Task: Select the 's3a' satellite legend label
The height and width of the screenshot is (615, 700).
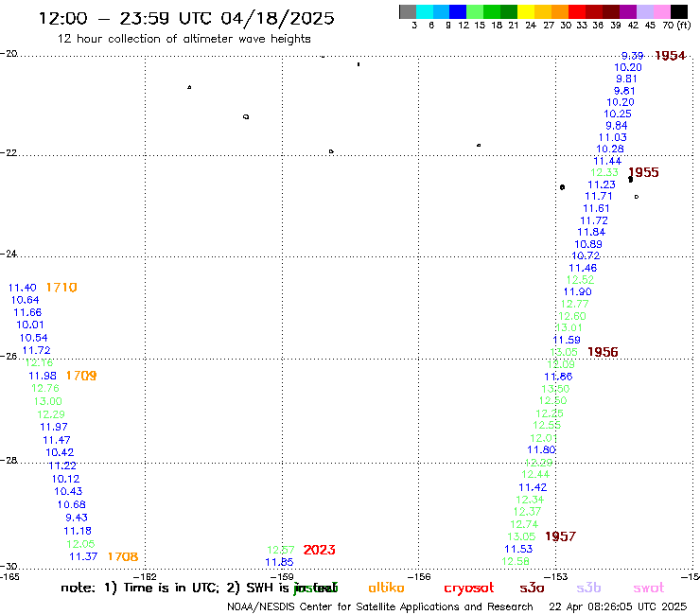Action: tap(532, 589)
